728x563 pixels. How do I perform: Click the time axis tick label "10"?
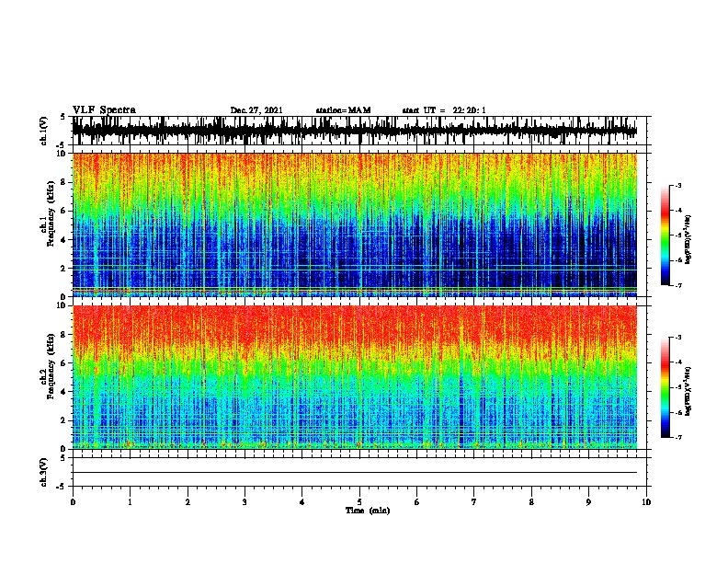(646, 502)
